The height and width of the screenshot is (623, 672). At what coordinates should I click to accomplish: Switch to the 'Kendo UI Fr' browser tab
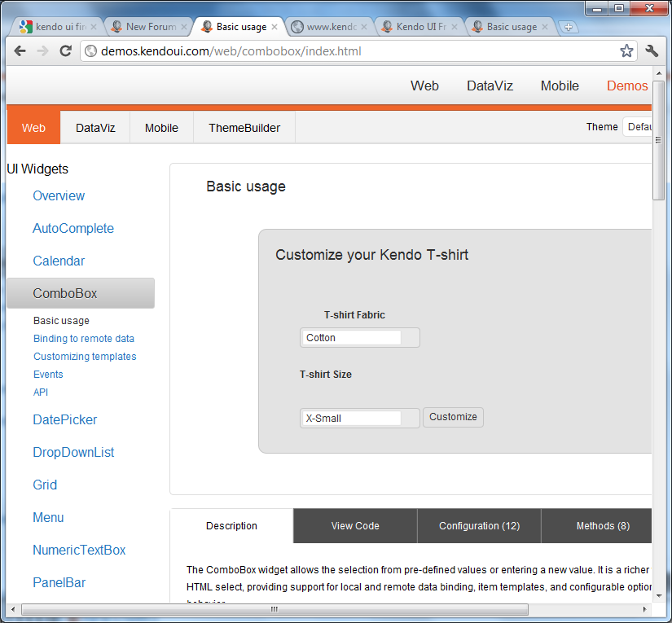(419, 27)
